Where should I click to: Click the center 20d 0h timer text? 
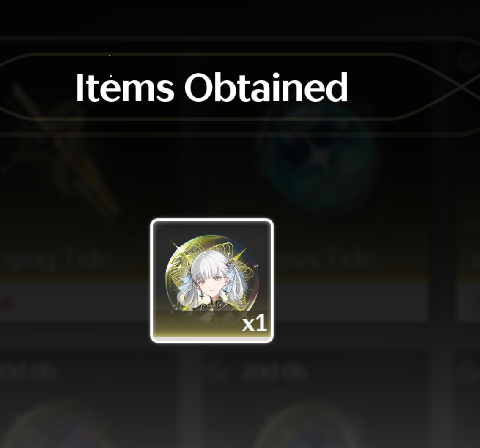[274, 372]
